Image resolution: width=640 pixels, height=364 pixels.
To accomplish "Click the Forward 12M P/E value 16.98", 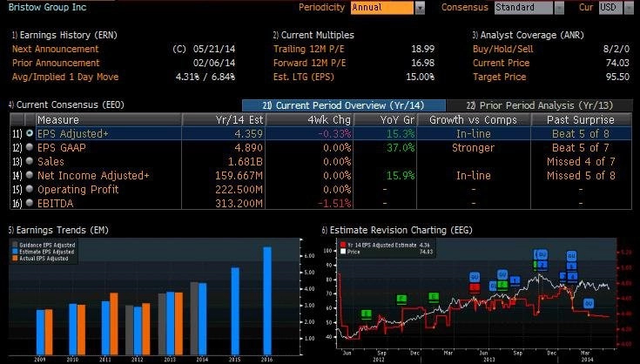I will 423,63.
